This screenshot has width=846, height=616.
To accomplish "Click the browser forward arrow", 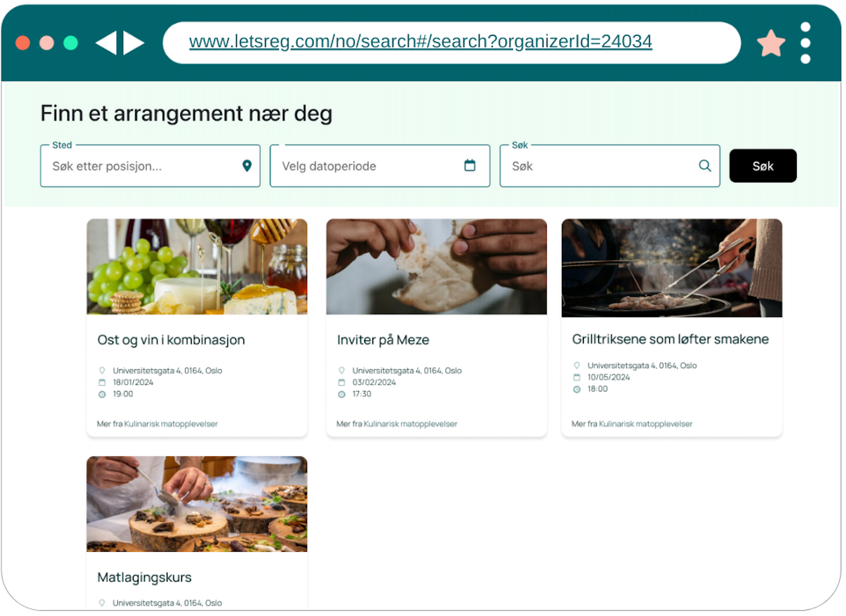I will click(134, 43).
